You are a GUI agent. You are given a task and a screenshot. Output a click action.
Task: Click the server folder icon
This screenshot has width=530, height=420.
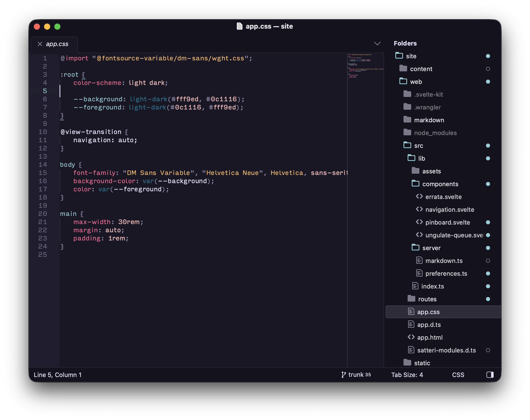(415, 247)
